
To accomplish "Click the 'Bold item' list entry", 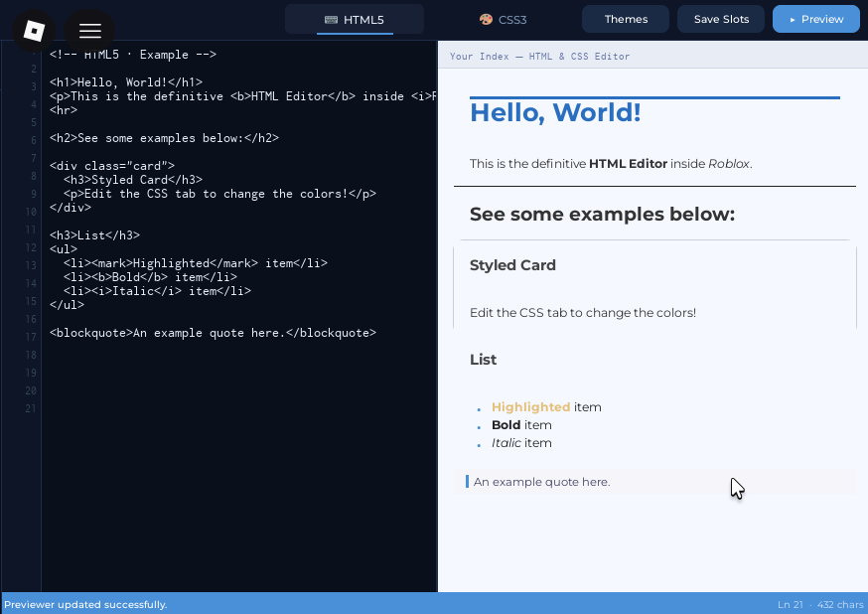I will 521,425.
